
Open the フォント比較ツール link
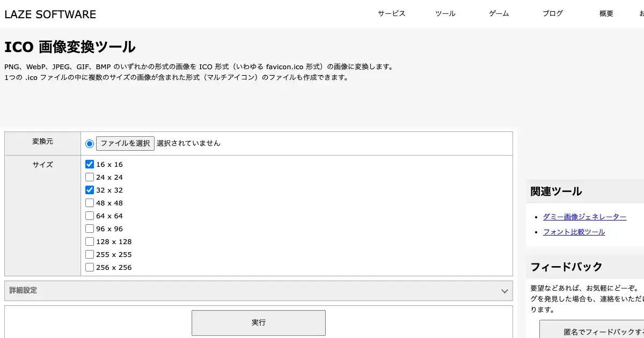(x=574, y=232)
